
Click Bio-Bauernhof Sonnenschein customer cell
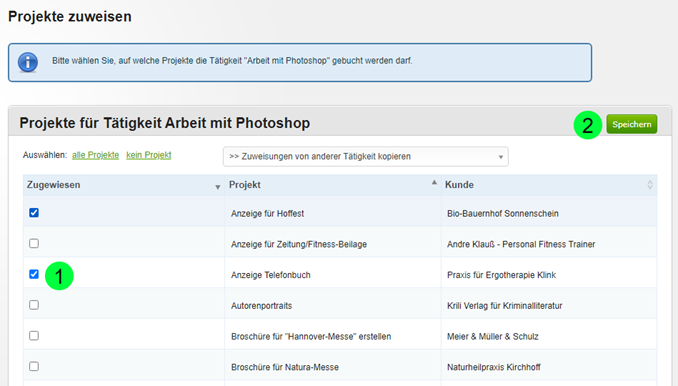503,214
